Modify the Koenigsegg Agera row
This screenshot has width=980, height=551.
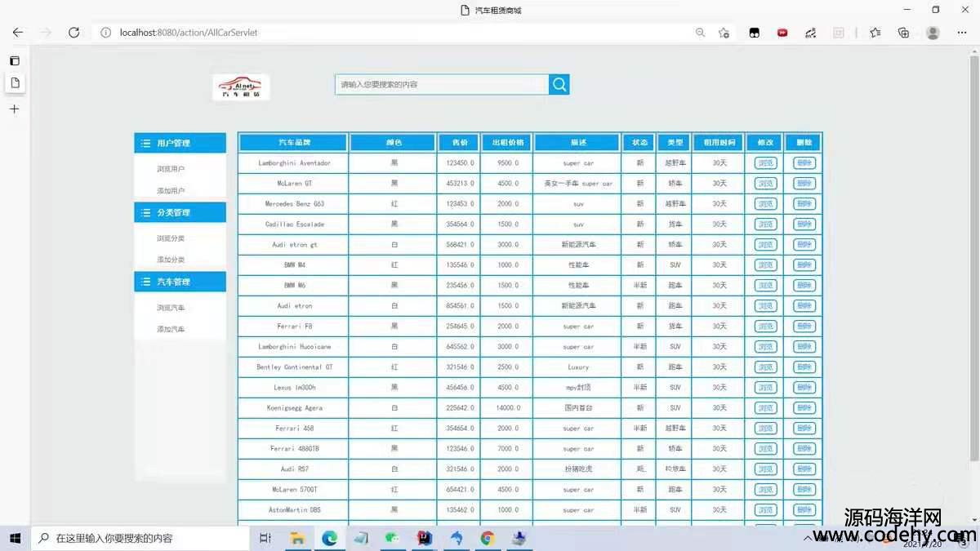766,408
